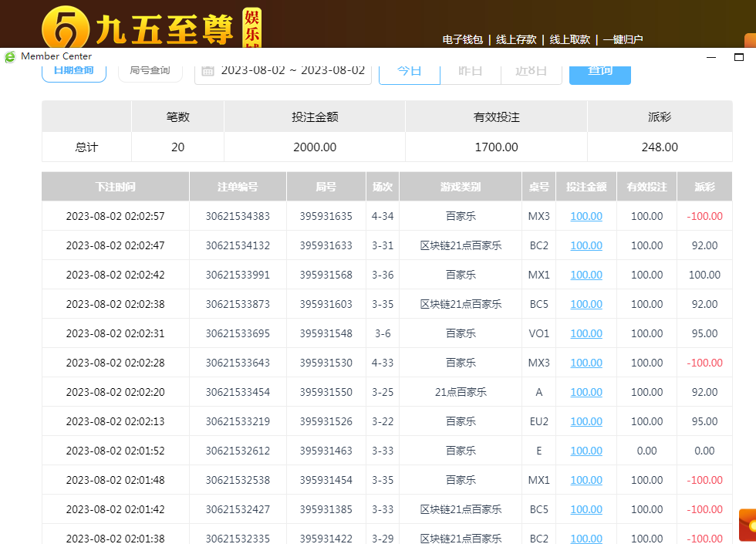
Task: Click the gold 九五至尊 logo icon
Action: (65, 28)
